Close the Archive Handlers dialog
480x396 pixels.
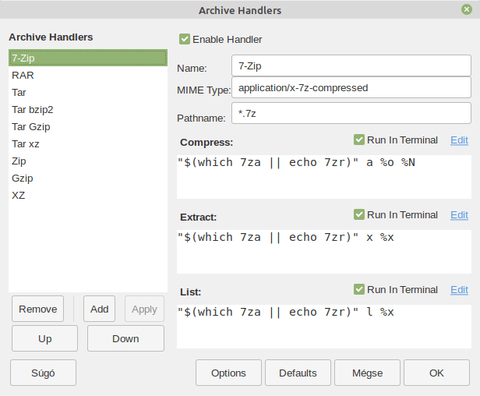point(467,9)
